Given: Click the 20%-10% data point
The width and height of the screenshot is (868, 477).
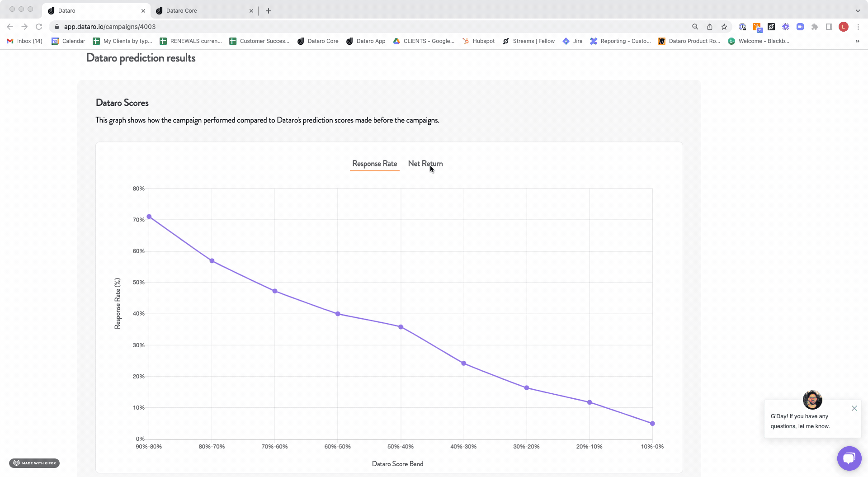Looking at the screenshot, I should tap(590, 402).
